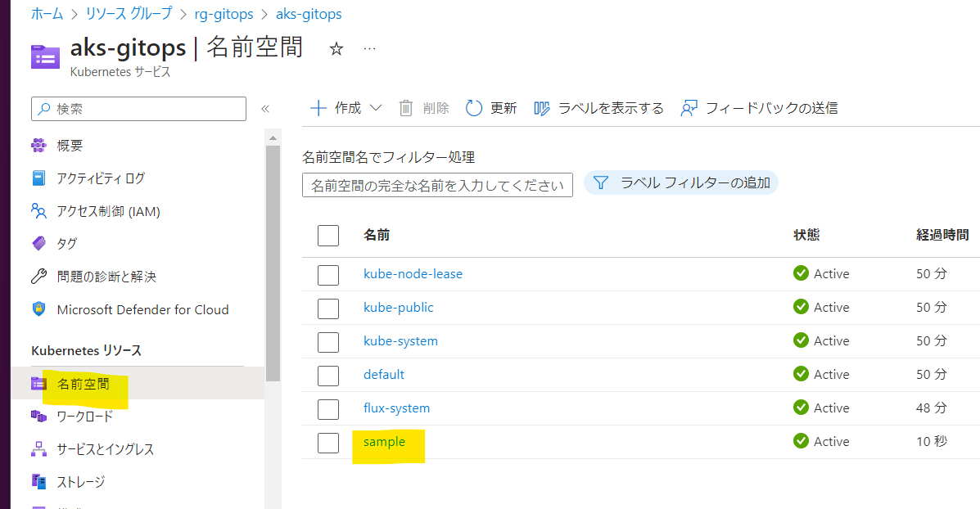
Task: Click the favorite star icon beside the title
Action: [336, 49]
